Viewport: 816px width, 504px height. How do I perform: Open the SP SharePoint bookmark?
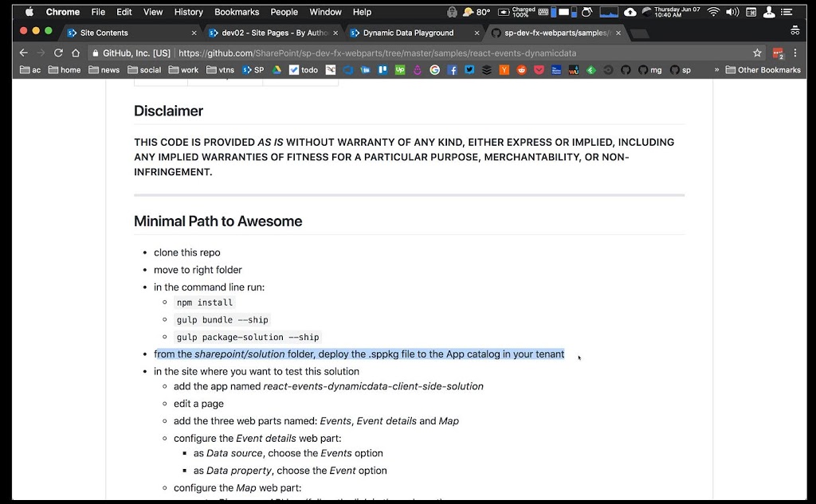(x=253, y=70)
